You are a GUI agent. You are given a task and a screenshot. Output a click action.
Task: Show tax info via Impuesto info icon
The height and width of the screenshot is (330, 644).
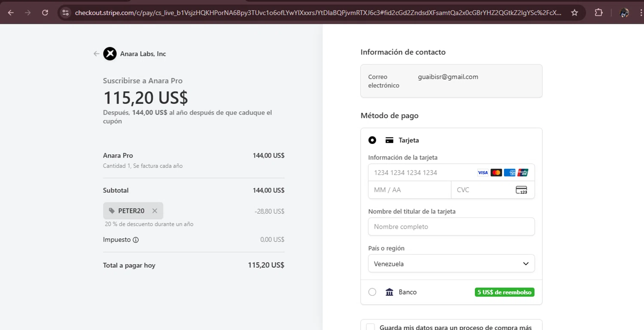136,240
